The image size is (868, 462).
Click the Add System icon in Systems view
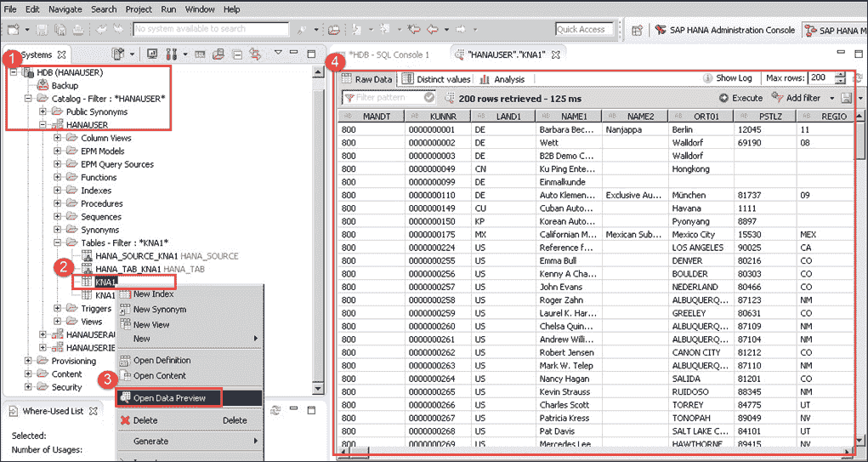coord(117,54)
